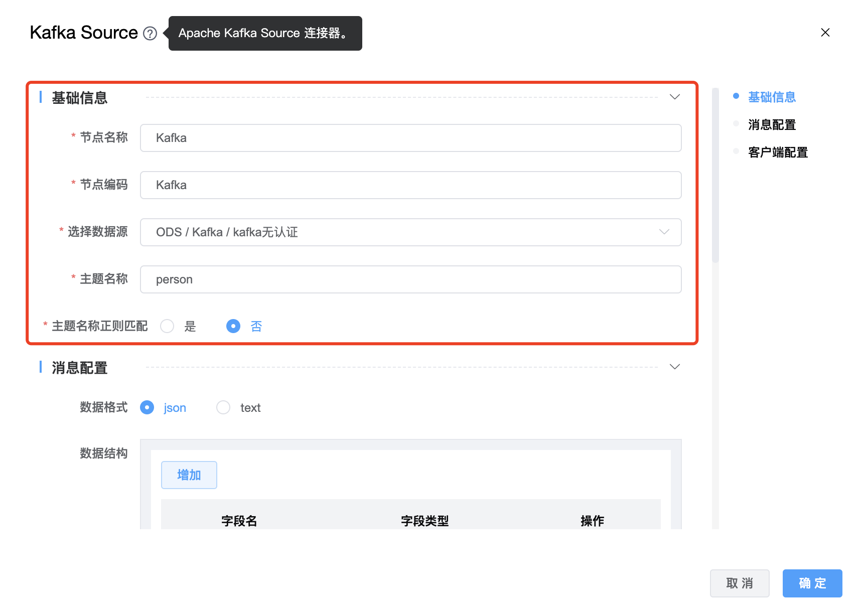Collapse the 基础信息 section chevron
Image resolution: width=860 pixels, height=616 pixels.
pyautogui.click(x=674, y=97)
